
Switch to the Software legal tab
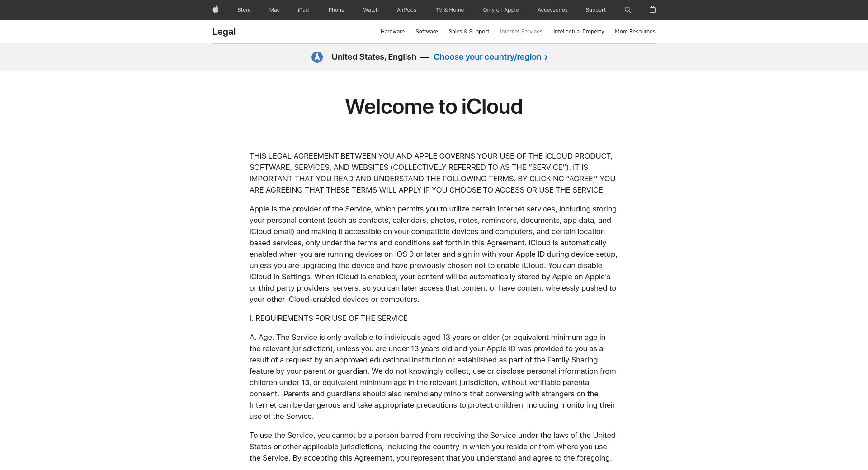coord(426,32)
